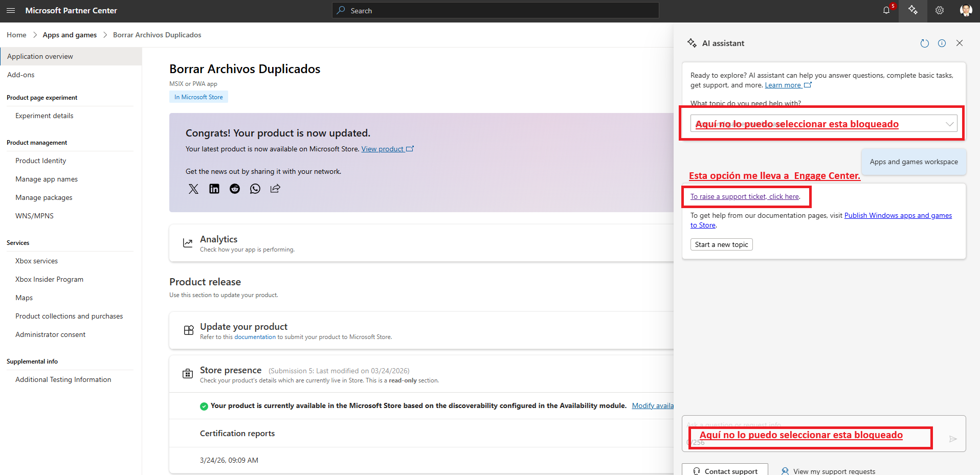Click the green availability checkmark icon
This screenshot has width=980, height=475.
tap(204, 406)
